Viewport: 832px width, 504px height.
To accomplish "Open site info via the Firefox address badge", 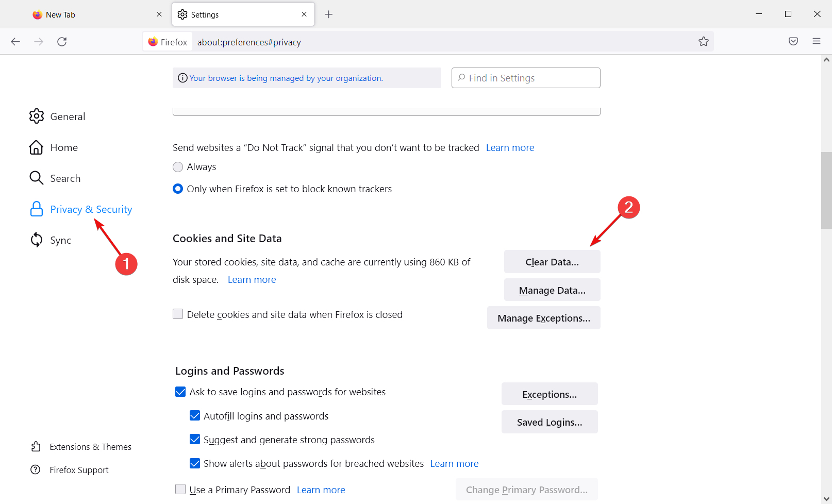I will click(167, 41).
